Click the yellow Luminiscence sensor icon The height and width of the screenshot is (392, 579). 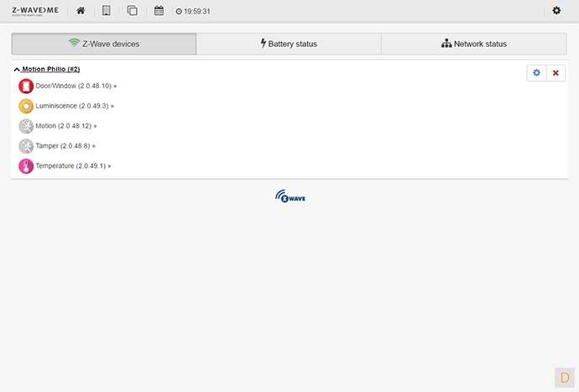pyautogui.click(x=26, y=106)
